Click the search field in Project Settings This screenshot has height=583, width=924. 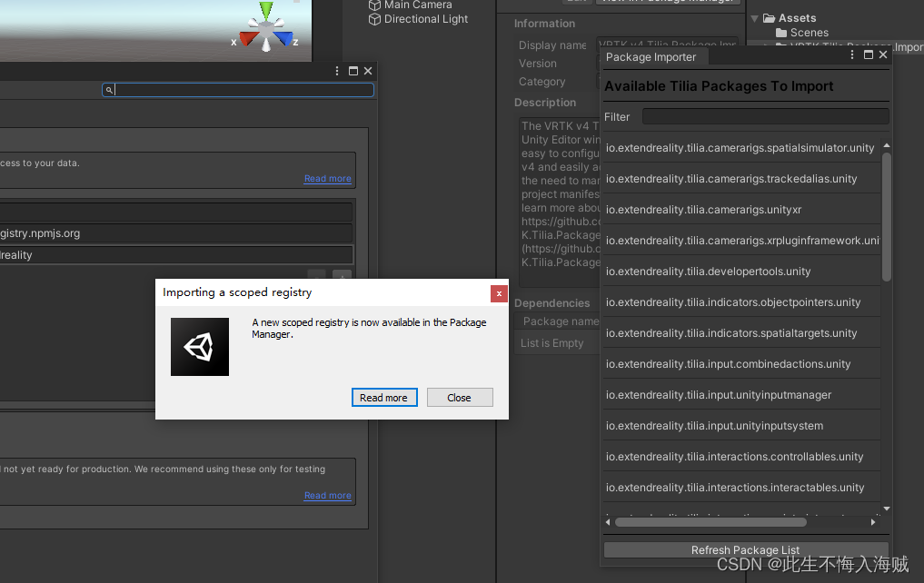238,90
